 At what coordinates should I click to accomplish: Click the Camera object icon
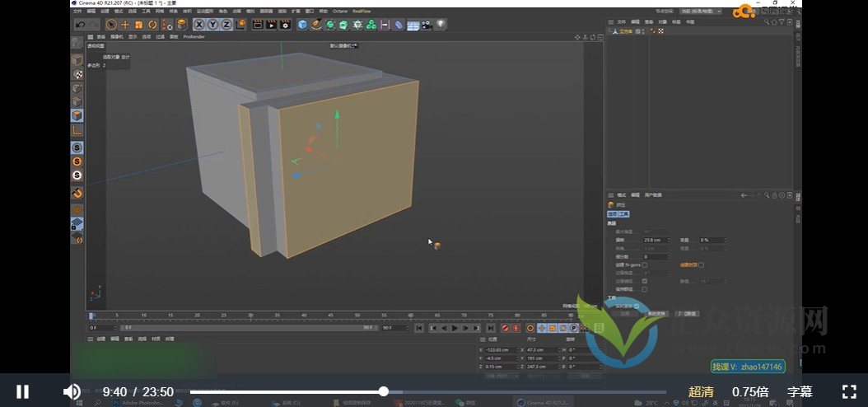point(427,25)
